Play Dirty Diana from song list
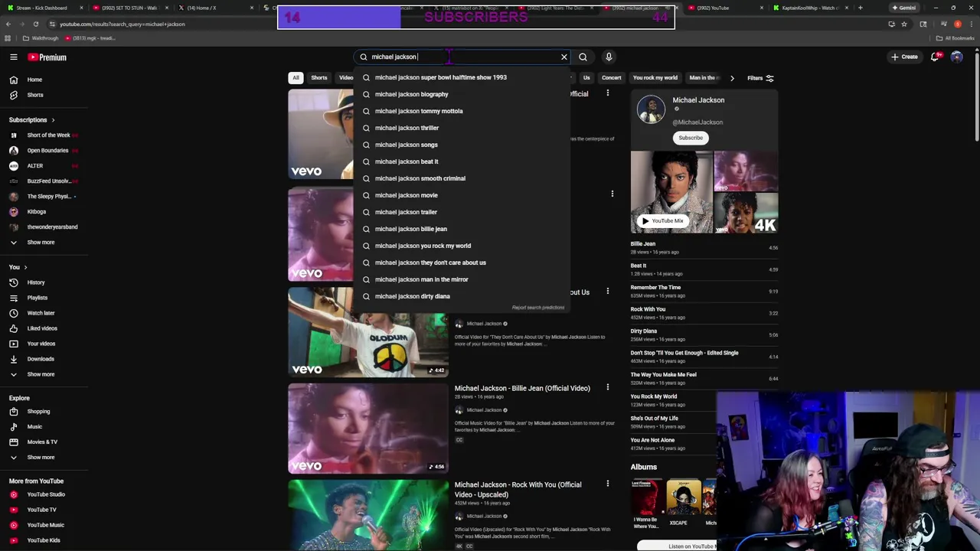 pyautogui.click(x=704, y=335)
